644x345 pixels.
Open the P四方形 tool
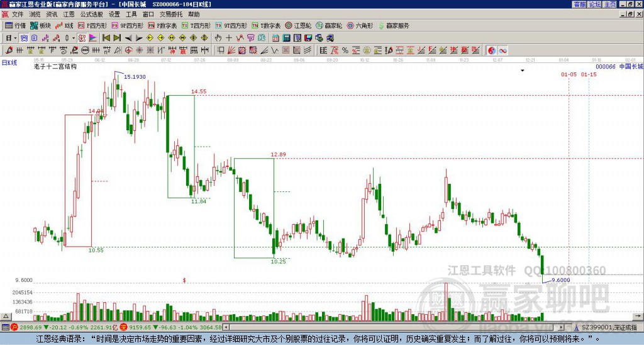(92, 25)
